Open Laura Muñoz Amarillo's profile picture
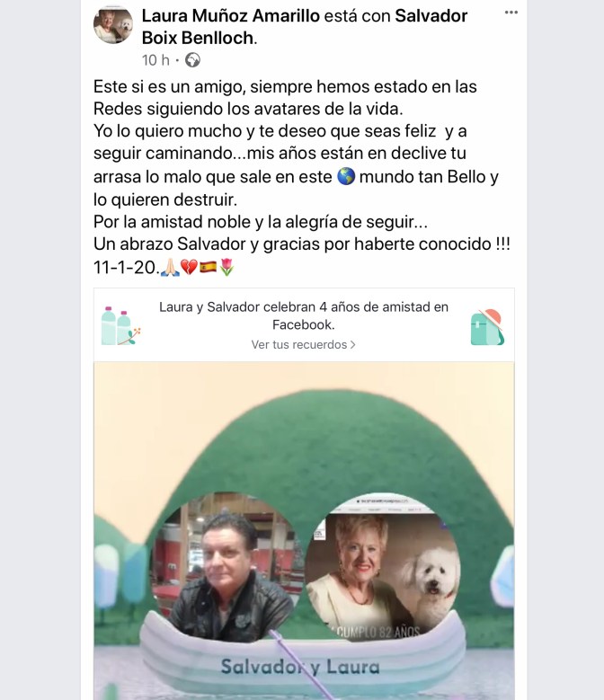 click(113, 24)
